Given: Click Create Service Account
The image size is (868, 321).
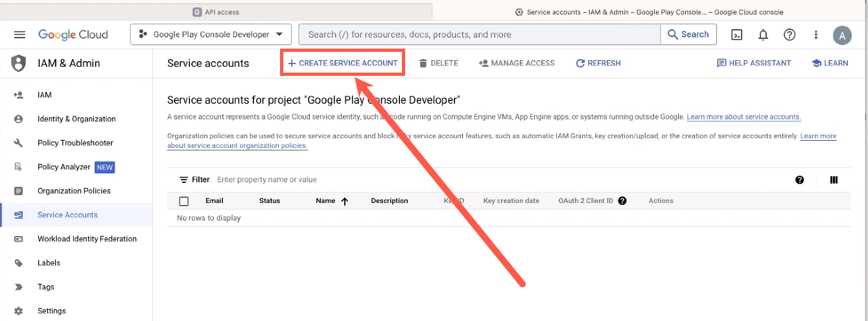Looking at the screenshot, I should [x=343, y=63].
